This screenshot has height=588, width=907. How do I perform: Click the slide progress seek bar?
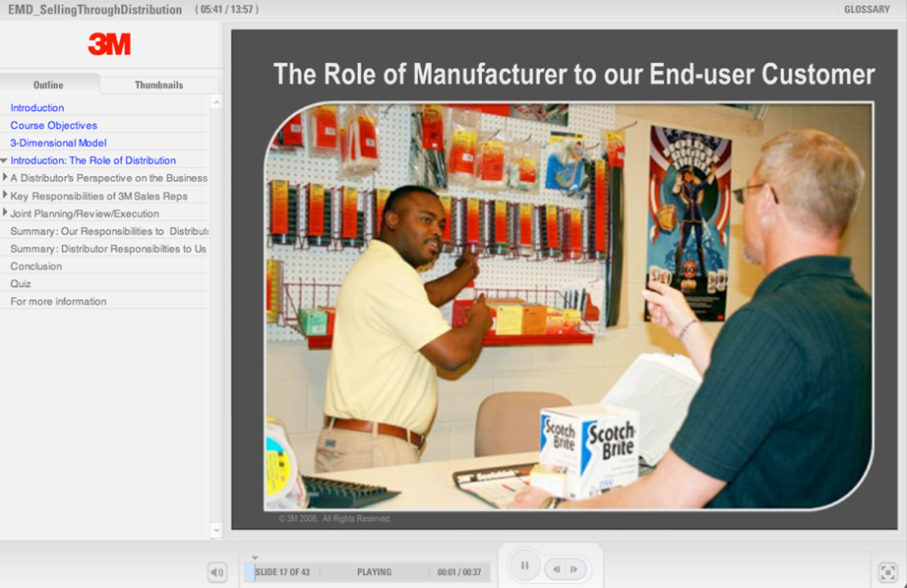coord(367,572)
